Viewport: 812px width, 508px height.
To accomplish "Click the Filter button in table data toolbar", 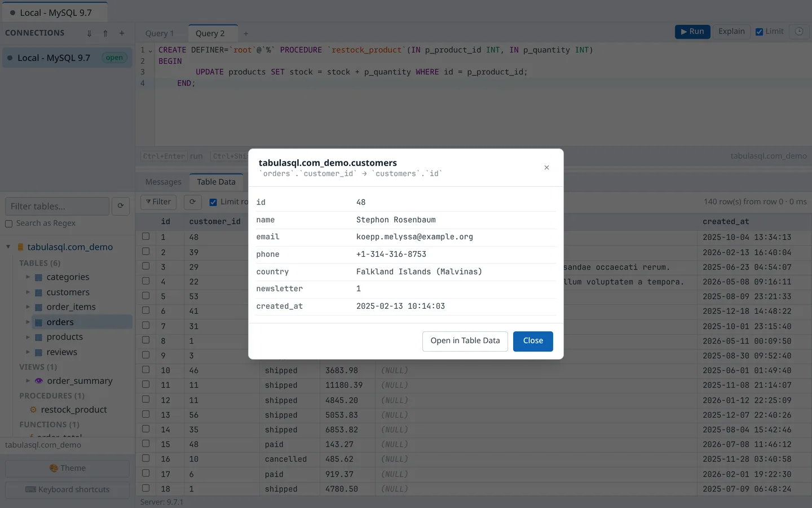I will (x=158, y=202).
